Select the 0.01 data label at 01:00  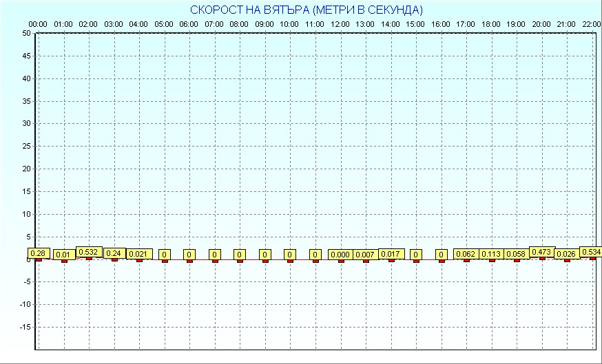click(64, 255)
